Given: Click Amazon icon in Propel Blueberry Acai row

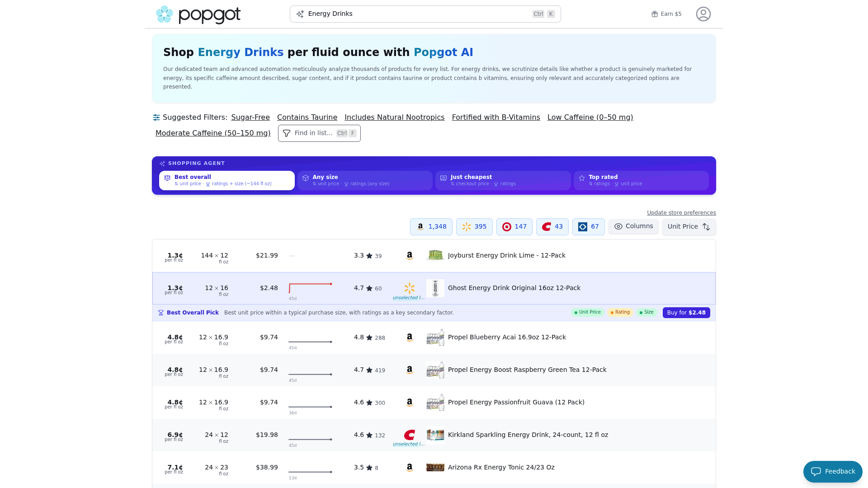Looking at the screenshot, I should (x=410, y=338).
